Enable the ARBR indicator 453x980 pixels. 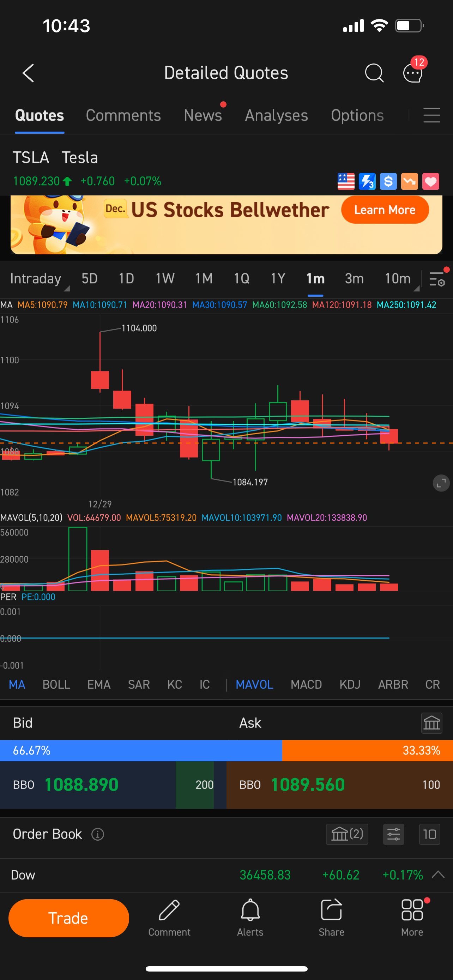[x=393, y=684]
